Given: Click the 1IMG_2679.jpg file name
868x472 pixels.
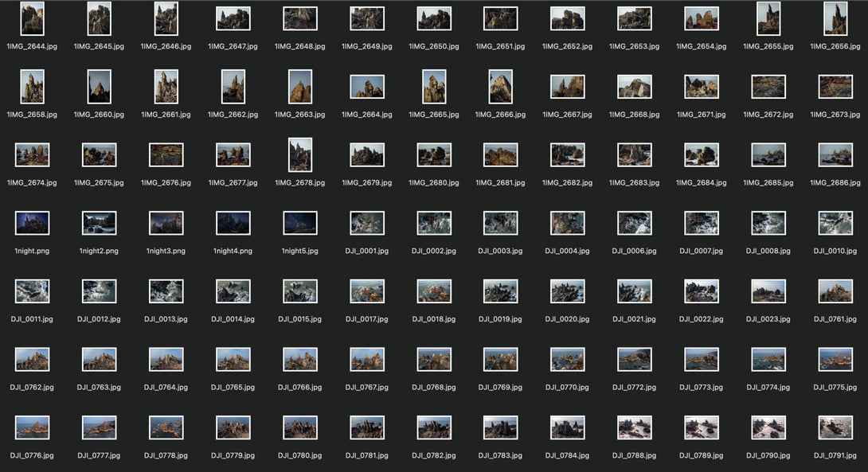Looking at the screenshot, I should [367, 182].
